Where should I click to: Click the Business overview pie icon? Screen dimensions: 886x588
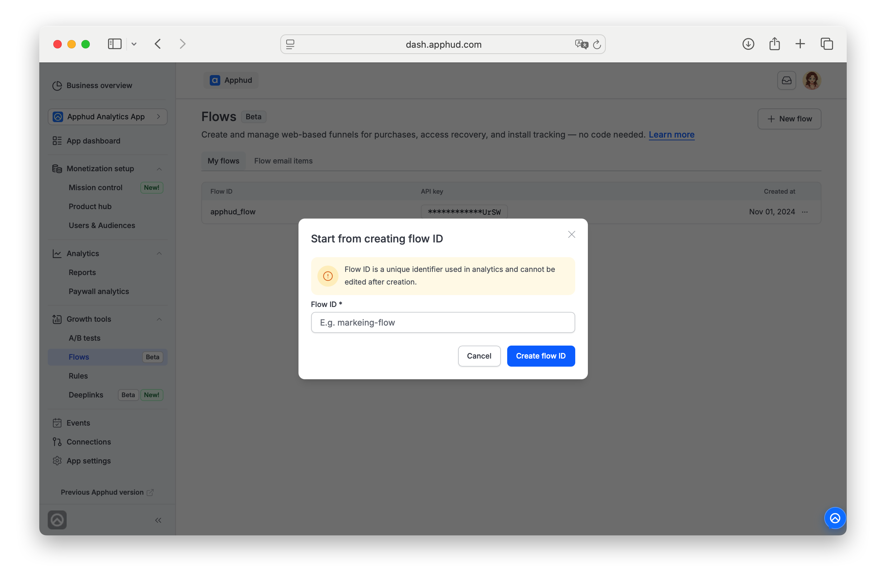(x=57, y=86)
